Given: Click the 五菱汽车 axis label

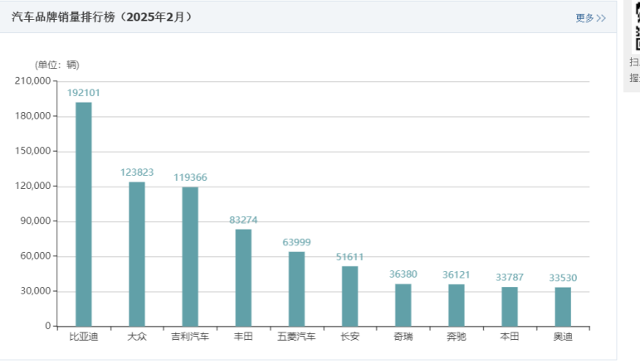Looking at the screenshot, I should (296, 337).
